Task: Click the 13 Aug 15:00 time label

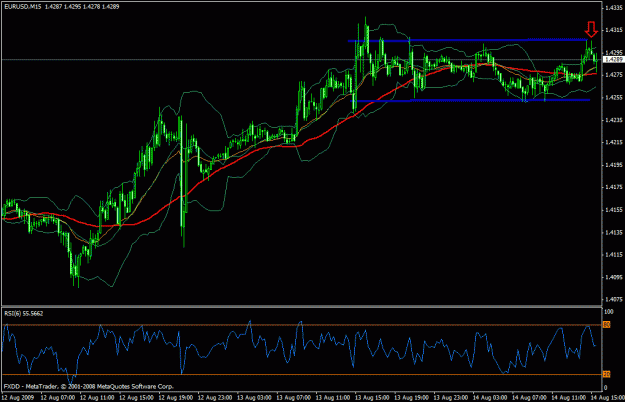Action: (x=372, y=398)
